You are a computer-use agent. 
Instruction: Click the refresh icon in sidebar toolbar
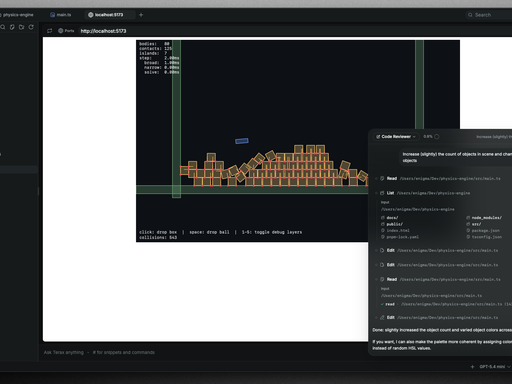[x=31, y=27]
